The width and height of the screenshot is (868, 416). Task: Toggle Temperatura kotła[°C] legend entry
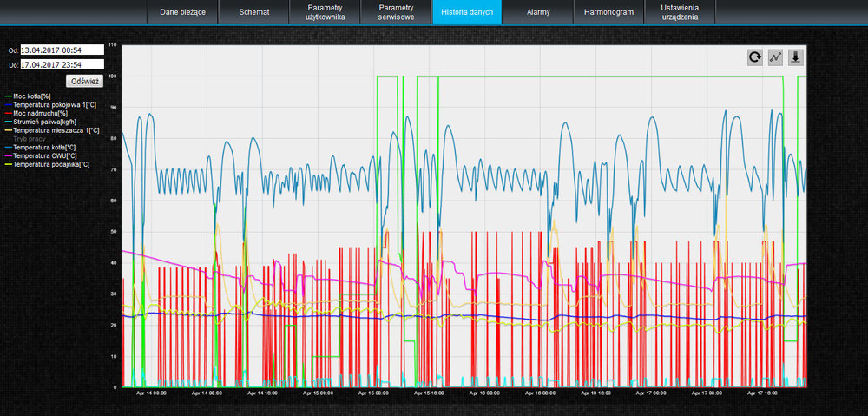coord(44,147)
